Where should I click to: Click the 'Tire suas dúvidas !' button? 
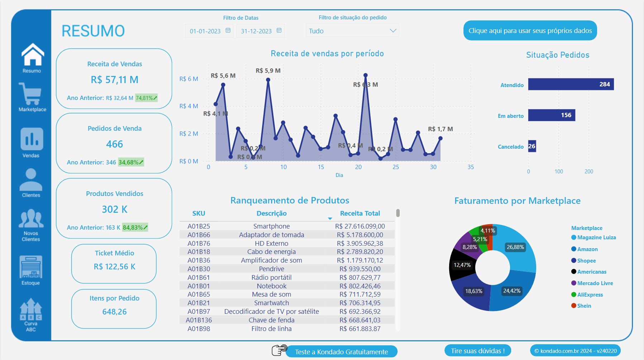point(478,351)
